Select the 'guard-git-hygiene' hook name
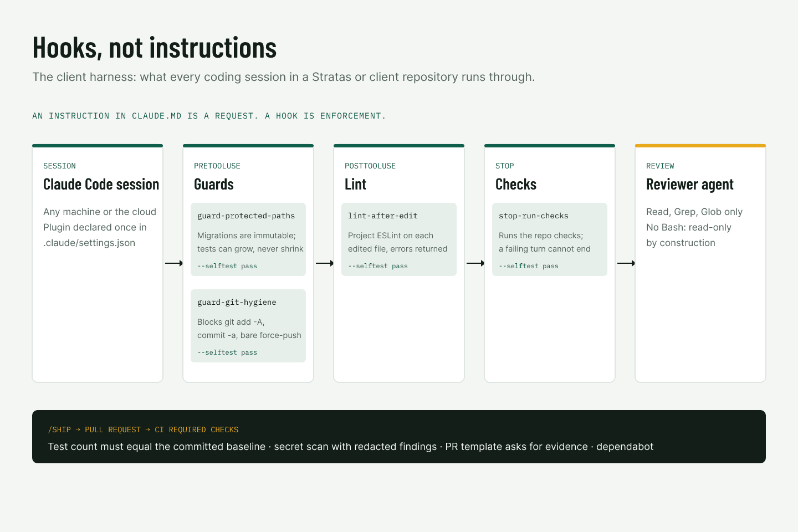This screenshot has height=532, width=798. click(237, 302)
